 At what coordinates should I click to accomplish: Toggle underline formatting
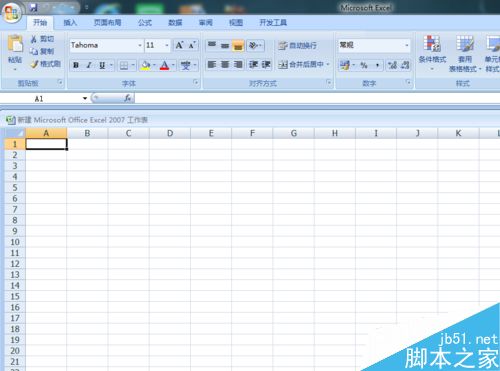102,65
